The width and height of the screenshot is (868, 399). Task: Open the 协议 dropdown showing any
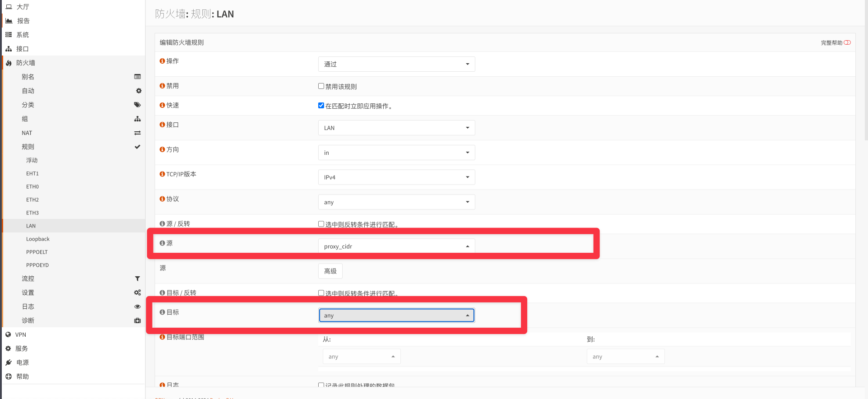coord(396,202)
